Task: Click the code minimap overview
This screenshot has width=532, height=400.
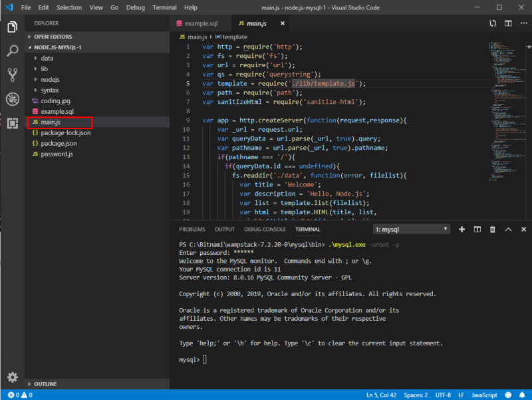Action: (507, 111)
